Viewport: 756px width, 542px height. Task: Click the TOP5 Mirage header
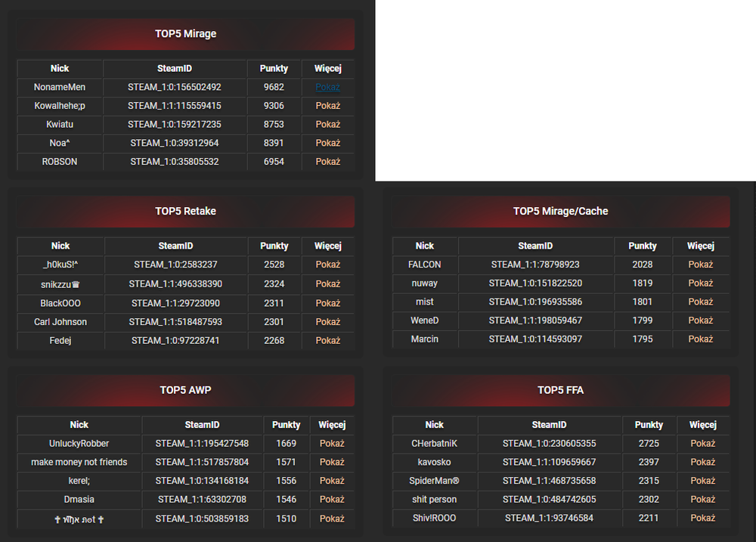(186, 34)
